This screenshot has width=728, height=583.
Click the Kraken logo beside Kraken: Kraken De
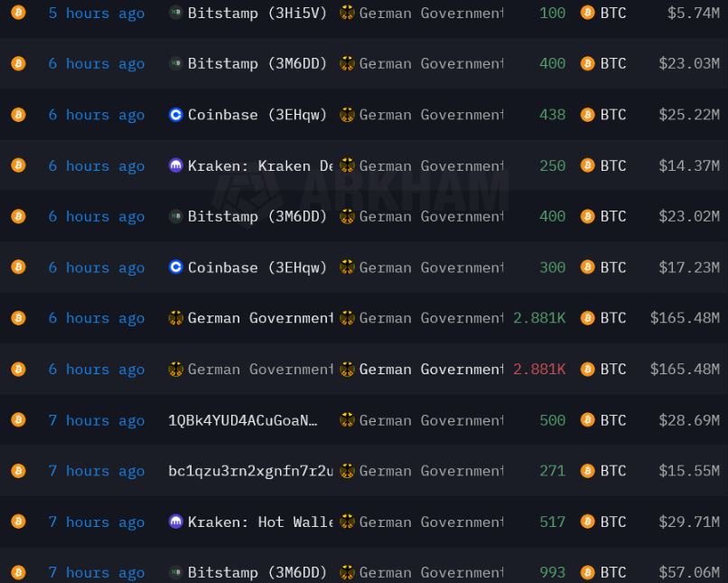(x=175, y=165)
